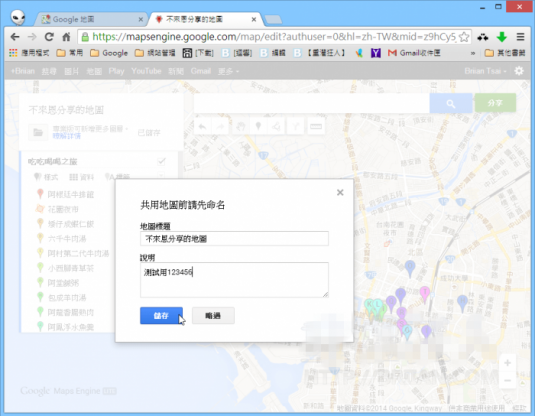Open a new browser tab
535x416 pixels.
(273, 20)
